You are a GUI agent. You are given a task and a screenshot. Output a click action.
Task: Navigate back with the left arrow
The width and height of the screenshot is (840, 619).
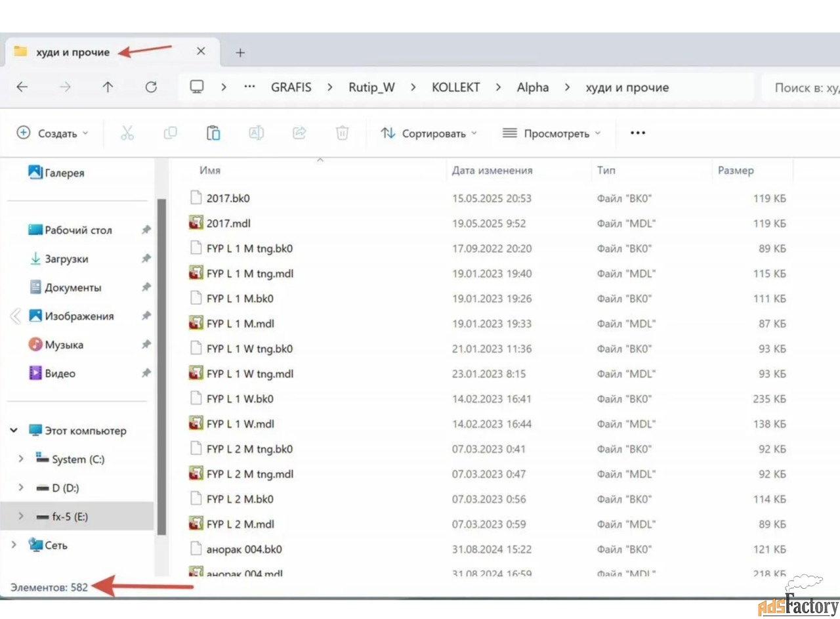(x=22, y=87)
